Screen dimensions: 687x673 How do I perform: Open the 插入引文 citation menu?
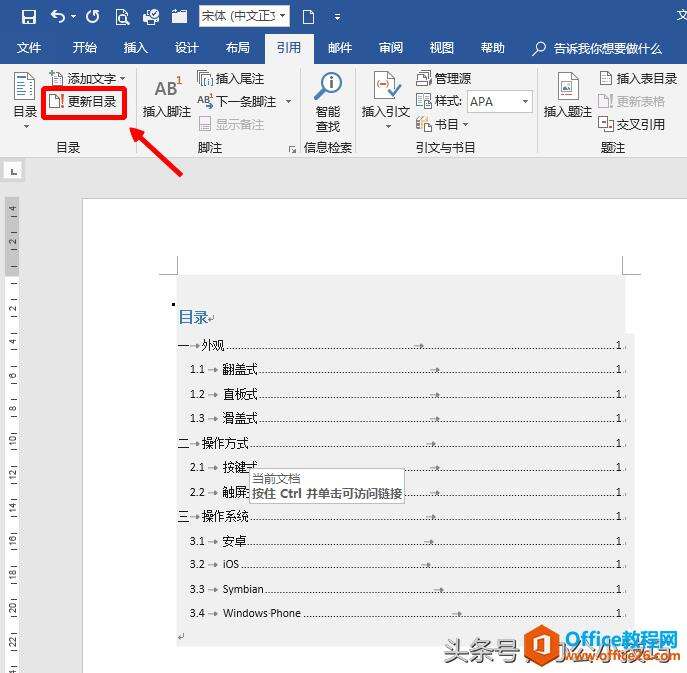pos(386,100)
